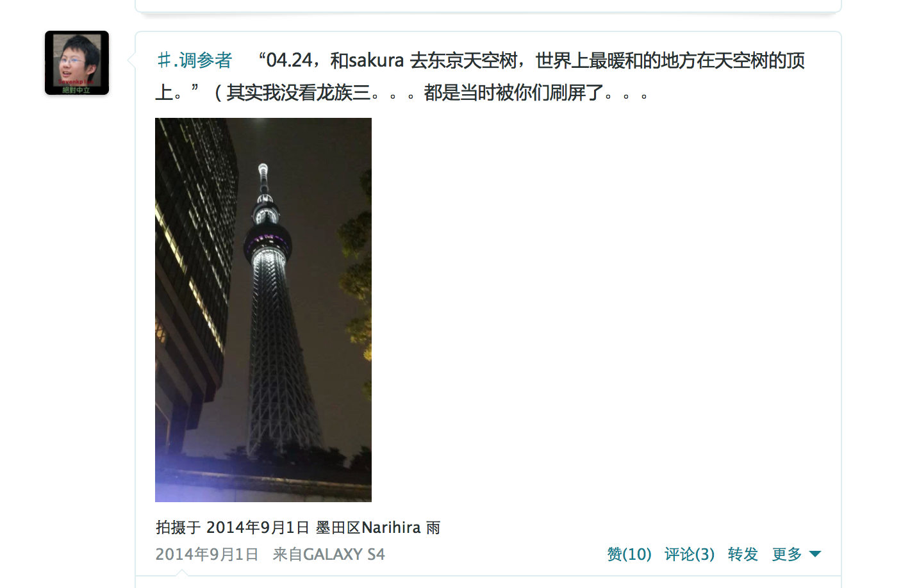Click the 来自GALAXY S4 source label
Viewport: 910px width, 588px height.
[x=329, y=554]
